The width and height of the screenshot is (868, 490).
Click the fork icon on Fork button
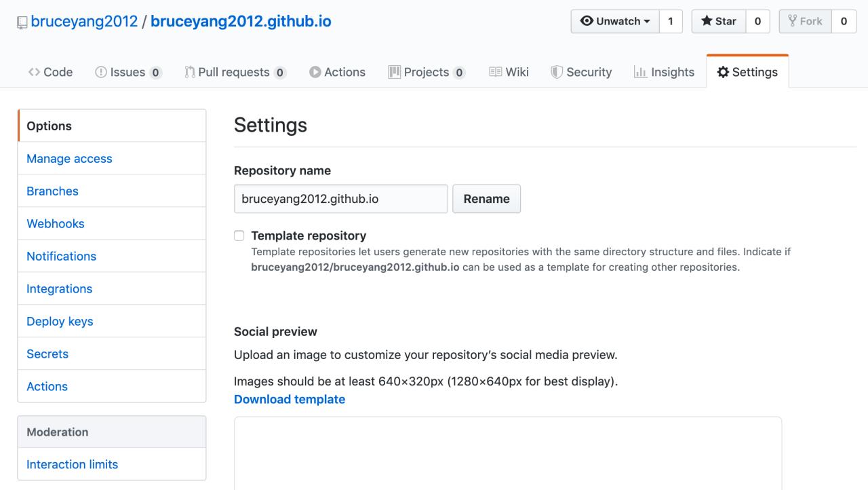(x=792, y=21)
